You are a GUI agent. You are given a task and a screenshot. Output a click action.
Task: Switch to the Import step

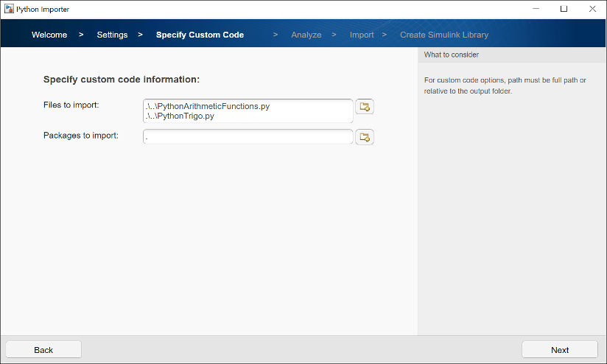[x=362, y=35]
